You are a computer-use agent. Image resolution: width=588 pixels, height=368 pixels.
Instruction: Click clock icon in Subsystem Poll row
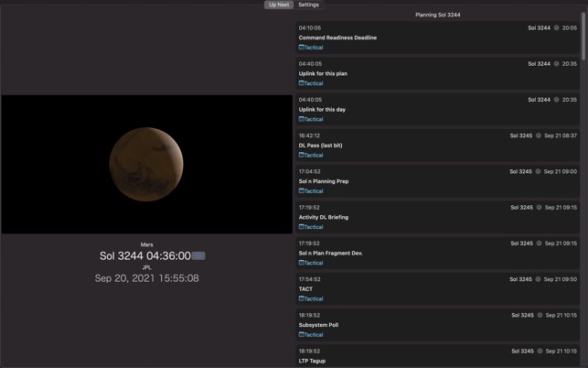click(540, 315)
